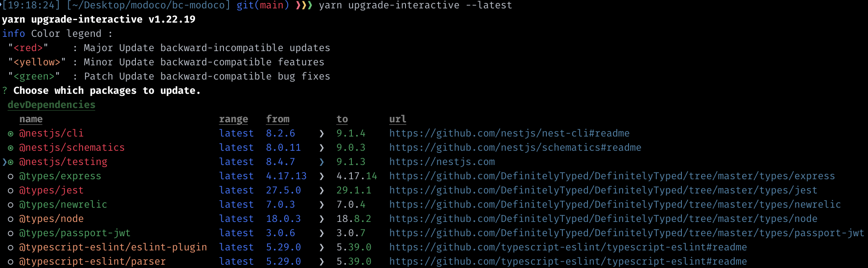Click the @types/jest package name

click(51, 190)
